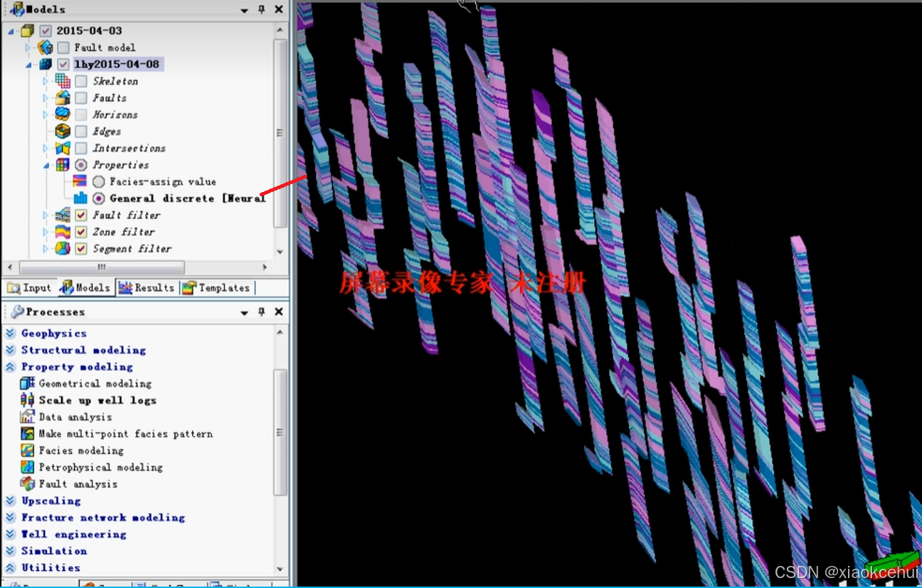Expand the Skeleton node
The height and width of the screenshot is (588, 922).
click(46, 81)
